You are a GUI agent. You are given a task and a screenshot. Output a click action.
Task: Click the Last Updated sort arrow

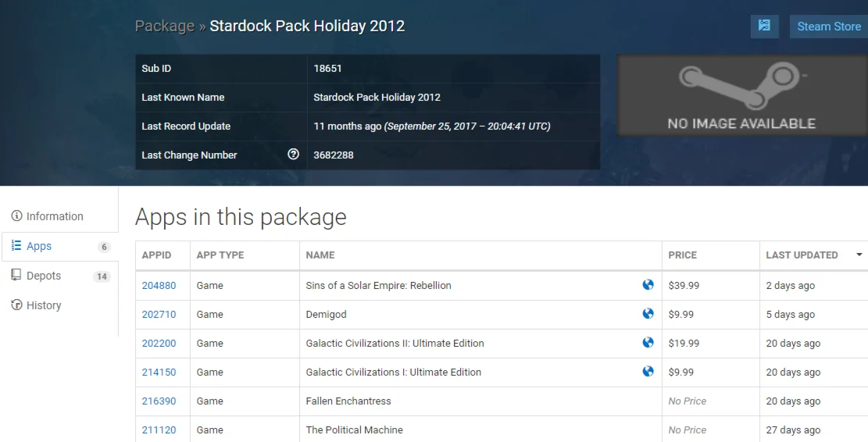tap(859, 255)
